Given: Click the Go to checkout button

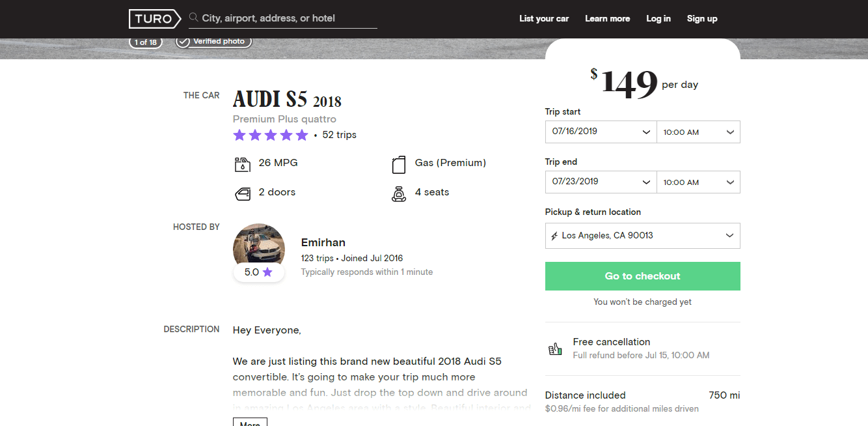Looking at the screenshot, I should tap(643, 276).
